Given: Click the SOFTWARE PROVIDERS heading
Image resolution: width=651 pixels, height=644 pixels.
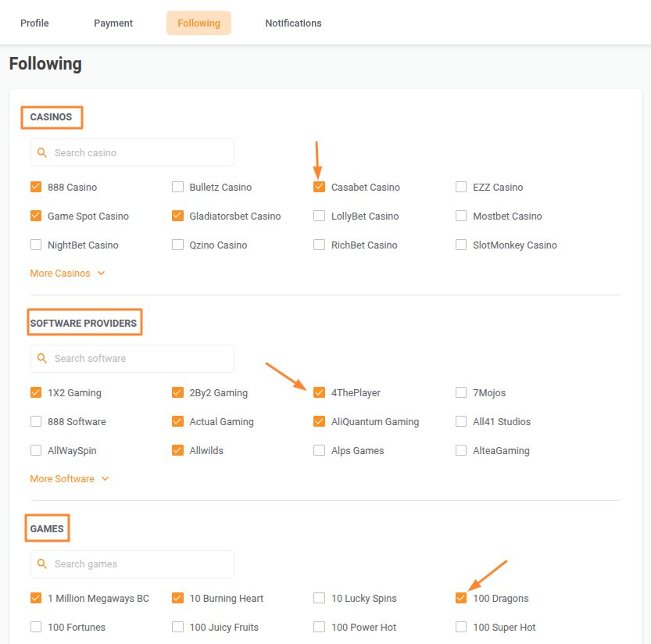Looking at the screenshot, I should [84, 323].
